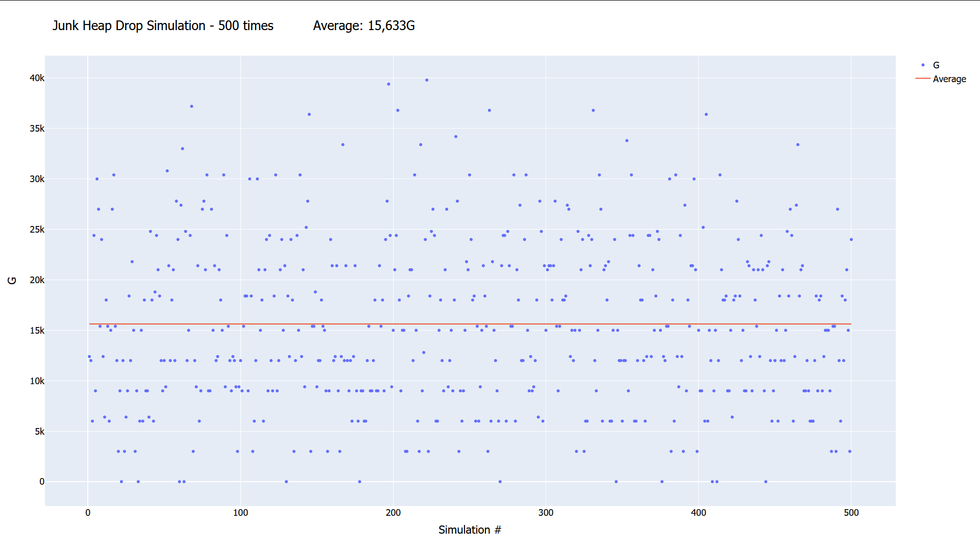Click the G y-axis title

tap(12, 281)
